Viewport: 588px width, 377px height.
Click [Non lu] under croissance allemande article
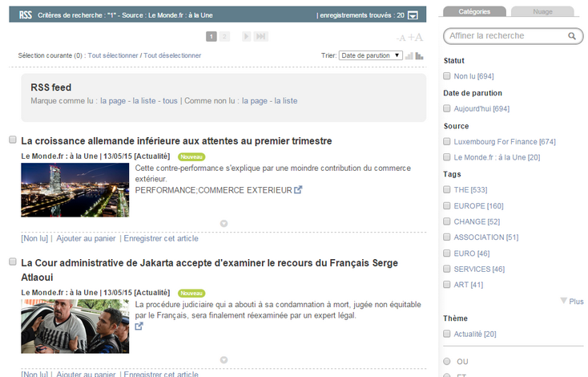click(34, 238)
